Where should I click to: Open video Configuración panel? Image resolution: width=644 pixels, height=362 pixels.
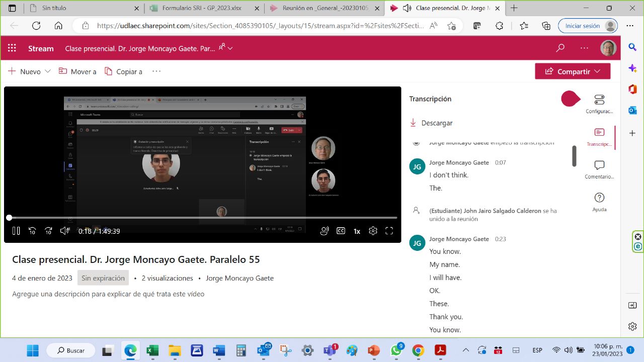coord(599,104)
